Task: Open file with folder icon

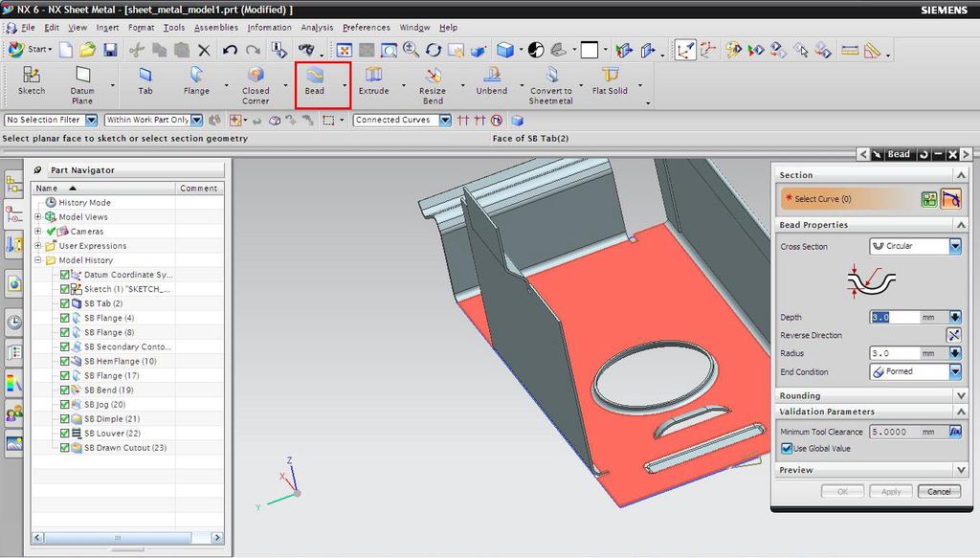Action: [88, 50]
